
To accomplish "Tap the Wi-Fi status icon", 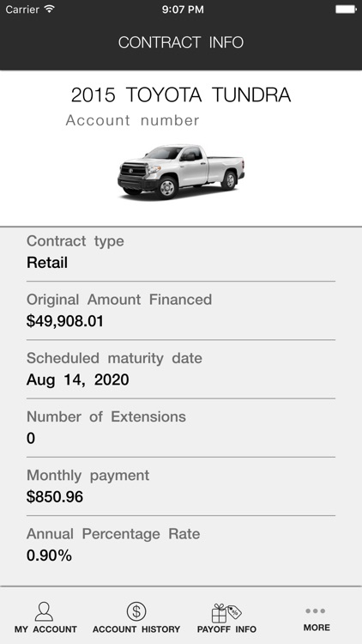I will coord(50,9).
